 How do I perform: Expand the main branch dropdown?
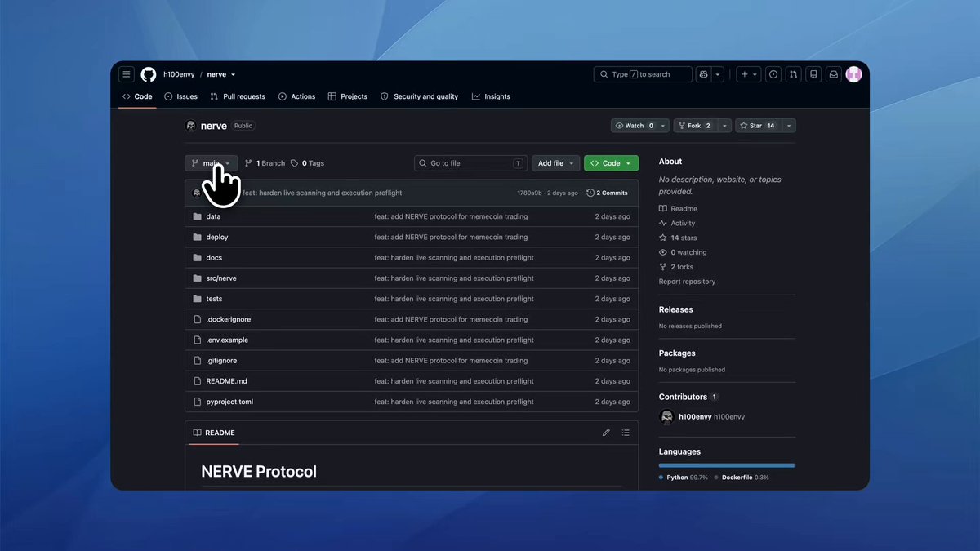212,163
